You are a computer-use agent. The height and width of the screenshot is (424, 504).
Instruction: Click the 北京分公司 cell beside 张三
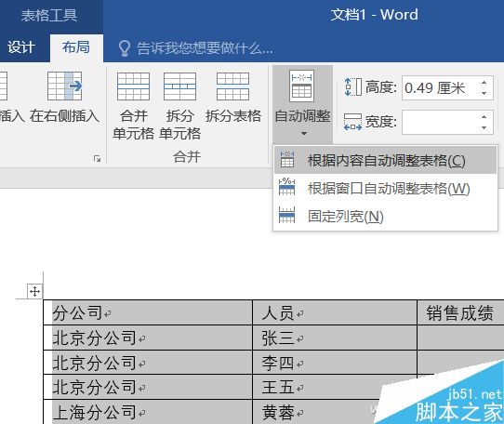pos(148,338)
